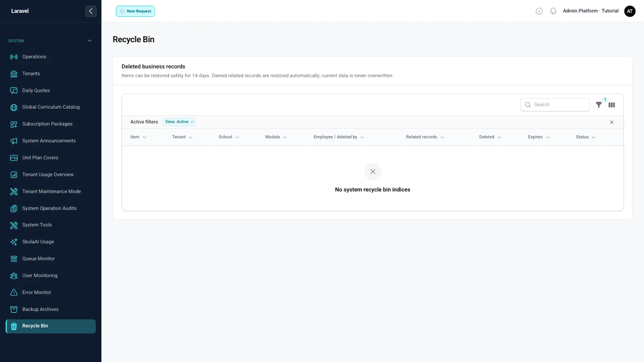Sort by the School column
Screen dimensions: 644x362
pos(229,137)
